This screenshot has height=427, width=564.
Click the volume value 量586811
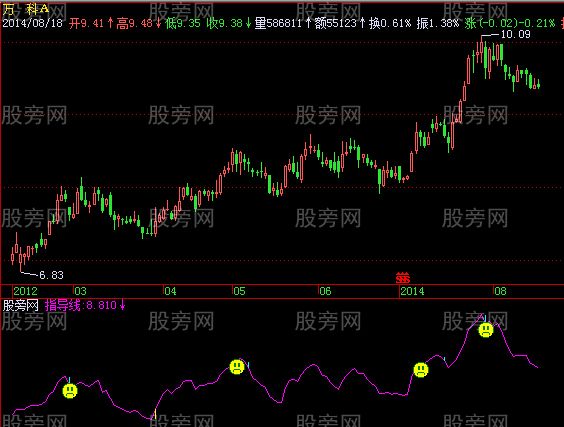[278, 23]
